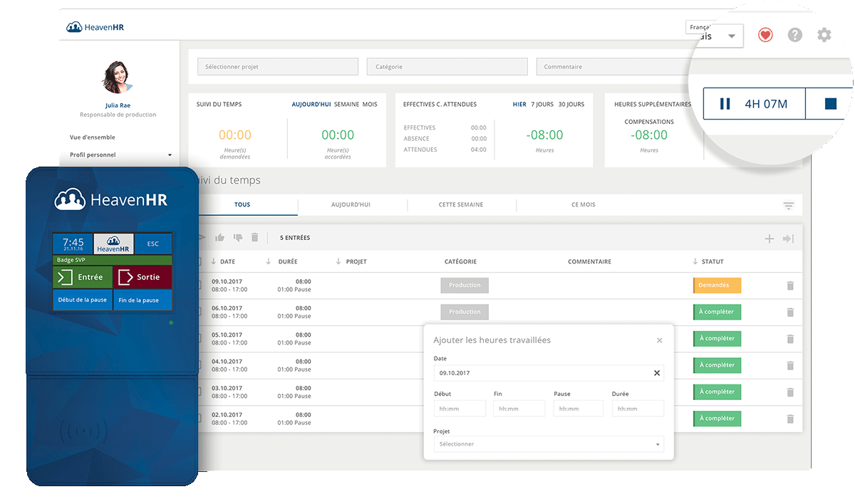The width and height of the screenshot is (855, 504).
Task: Approve entries with the thumbs-up icon
Action: point(220,238)
